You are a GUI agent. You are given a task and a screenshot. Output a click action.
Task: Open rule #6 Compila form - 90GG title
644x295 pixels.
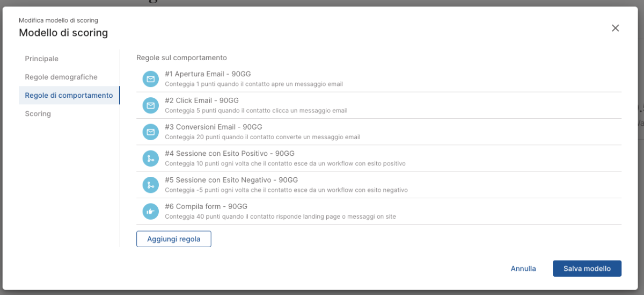coord(206,206)
